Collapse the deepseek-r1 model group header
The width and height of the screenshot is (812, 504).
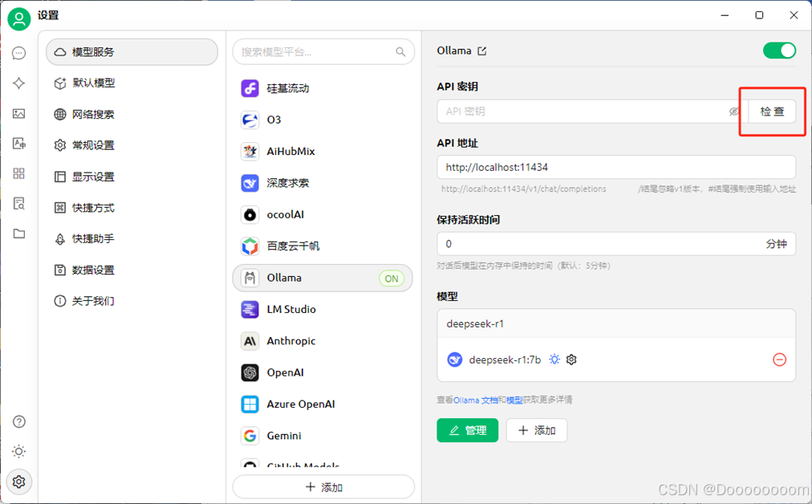[x=616, y=323]
